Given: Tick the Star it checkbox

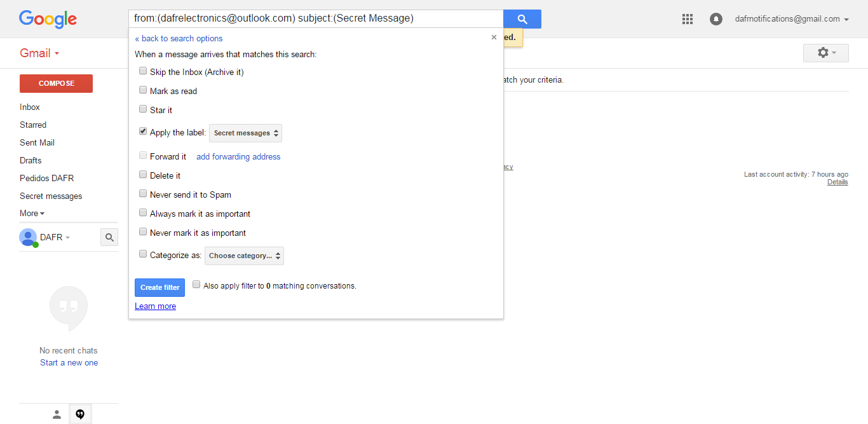Looking at the screenshot, I should click(x=143, y=109).
